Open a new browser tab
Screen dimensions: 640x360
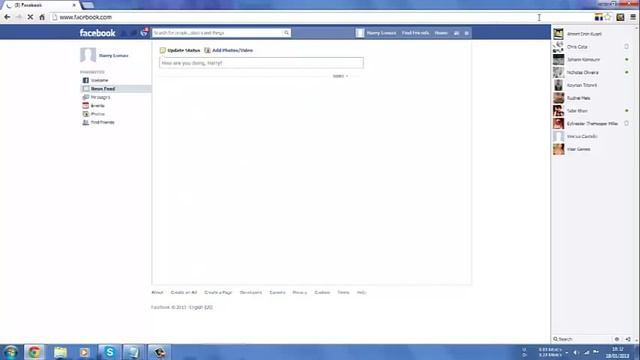88,5
